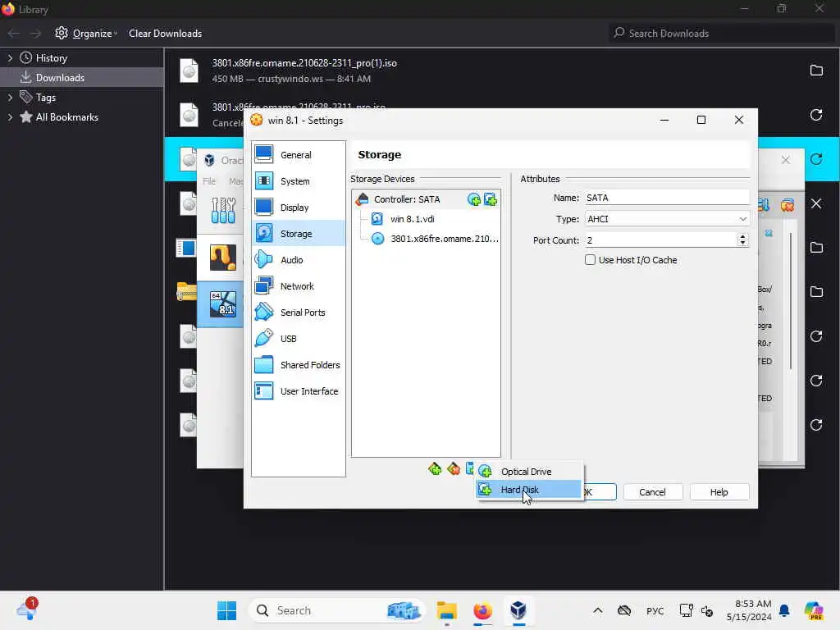
Task: Select the win 8.1.vdi disk entry
Action: [412, 219]
